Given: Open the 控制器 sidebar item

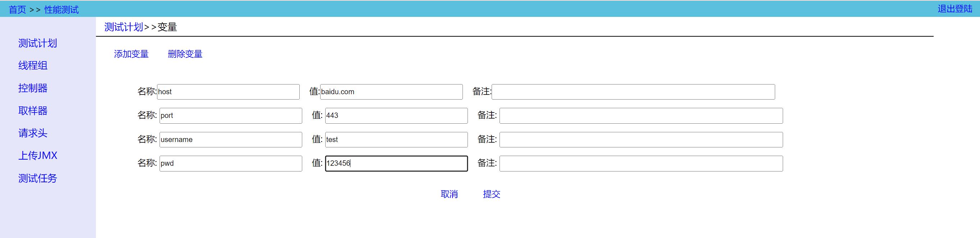Looking at the screenshot, I should pyautogui.click(x=33, y=88).
